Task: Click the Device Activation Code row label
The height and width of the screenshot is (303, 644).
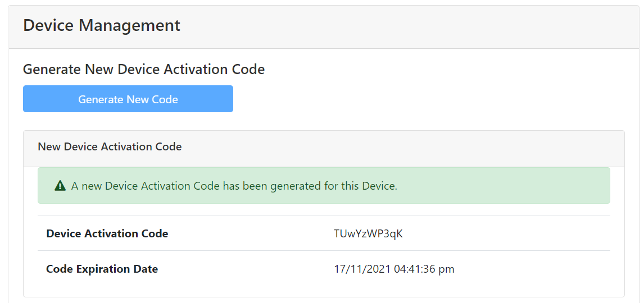Action: pos(107,233)
